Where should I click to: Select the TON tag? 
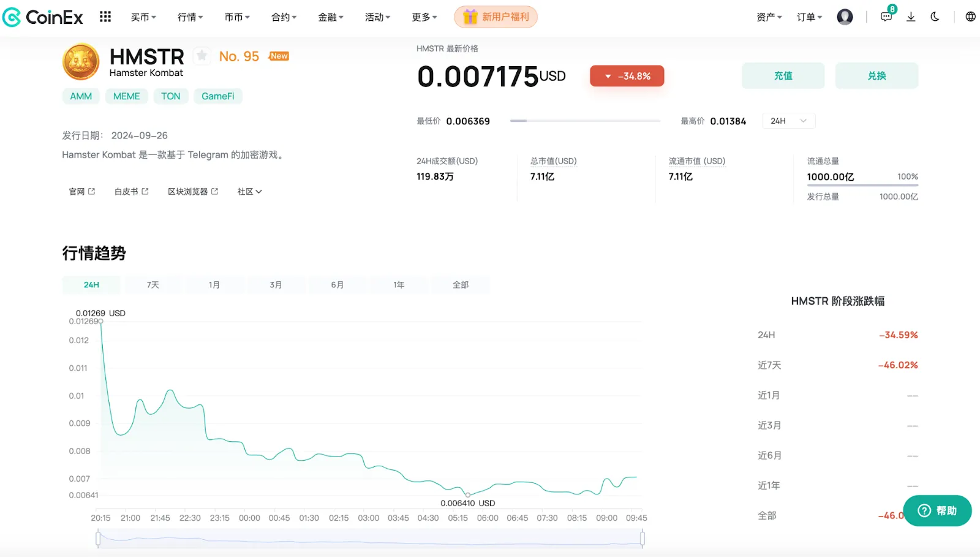[171, 96]
